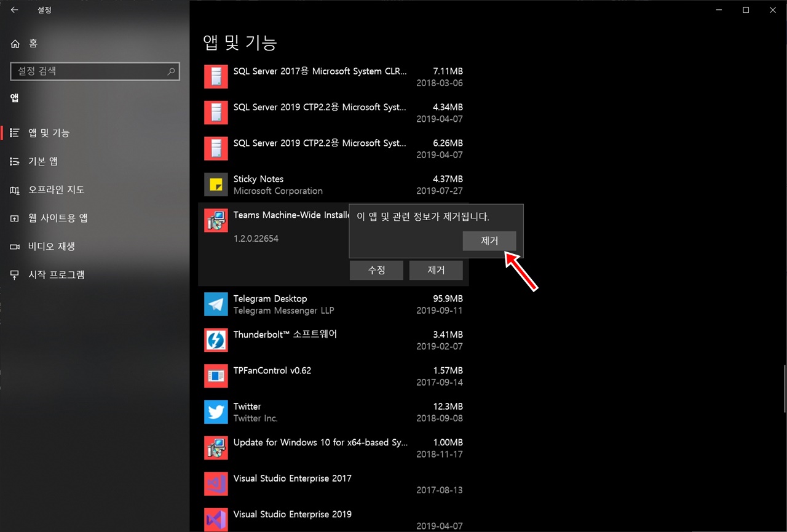Click the 수정 (Modify) button for Teams installer
787x532 pixels.
click(x=376, y=270)
